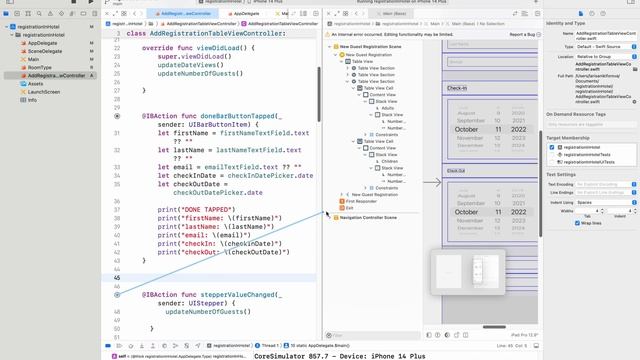Open the Breakpoint navigator

coord(83,13)
